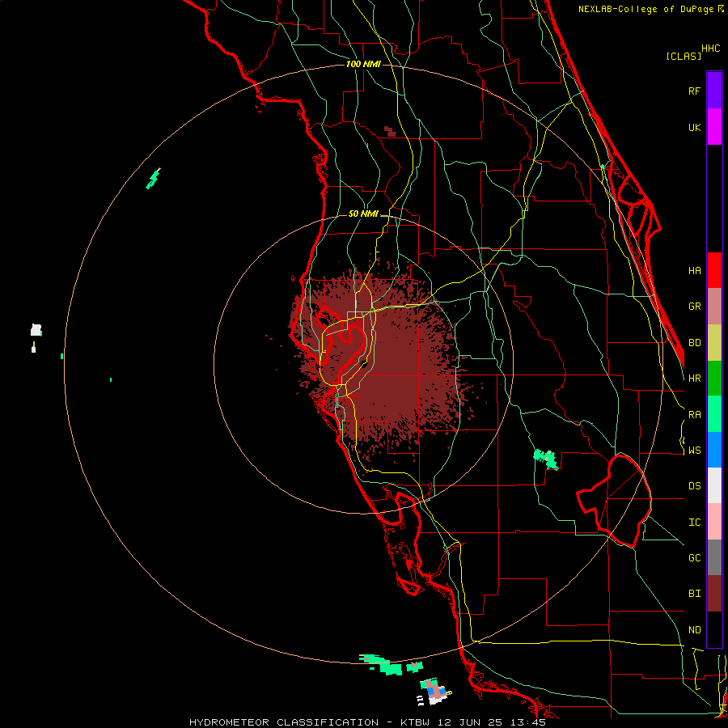The height and width of the screenshot is (728, 728).
Task: Click the small brown echo north of 100 NMI label
Action: coord(390,131)
